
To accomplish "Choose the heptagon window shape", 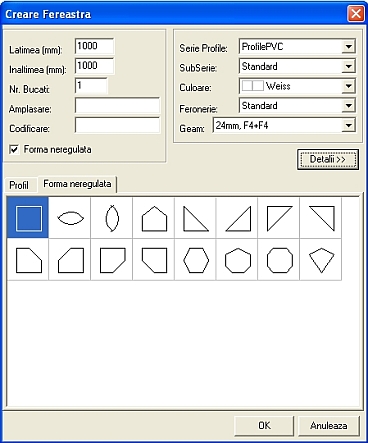I will tap(237, 260).
